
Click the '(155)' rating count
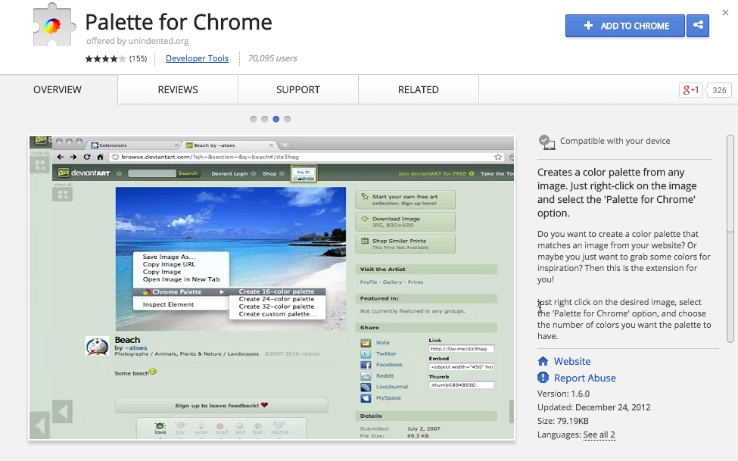click(138, 58)
